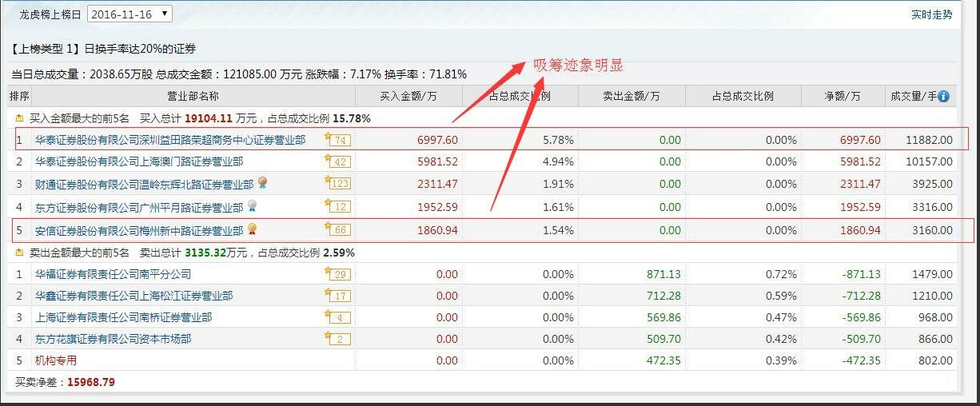Open 东方证券广州平月路证券营业部 link
The width and height of the screenshot is (980, 406).
139,207
